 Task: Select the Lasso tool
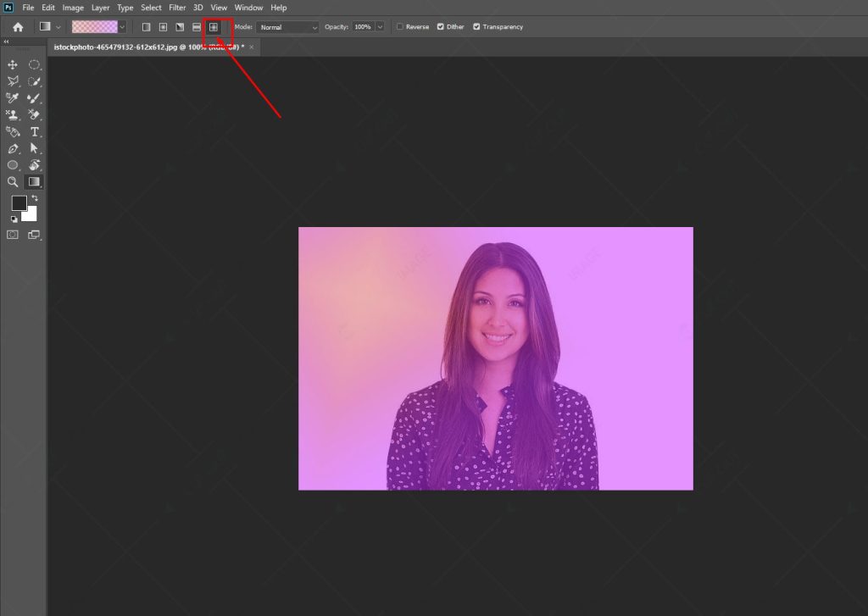click(13, 80)
